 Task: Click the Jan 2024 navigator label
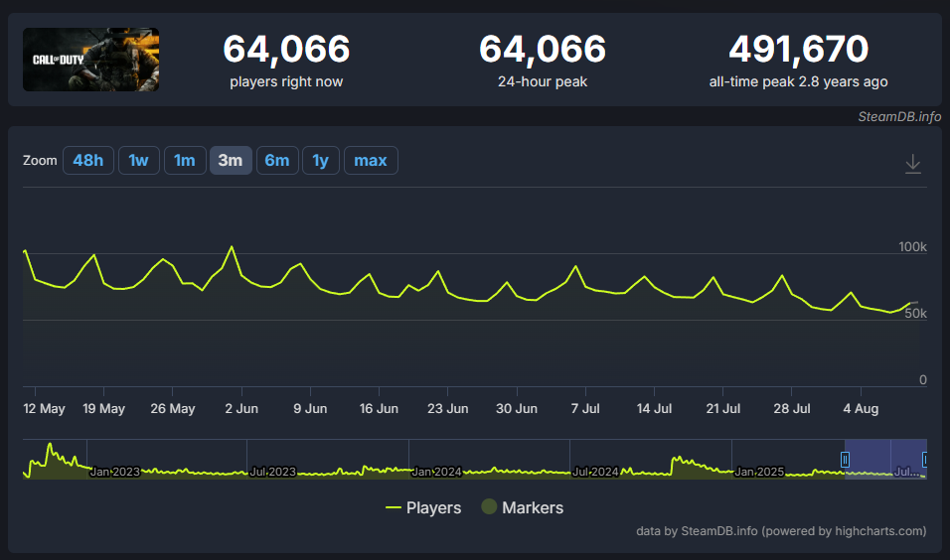(437, 472)
